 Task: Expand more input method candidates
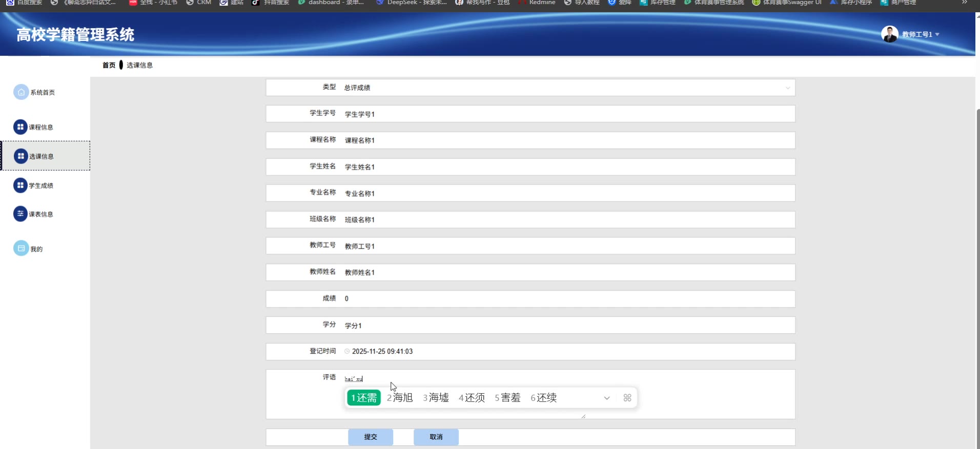click(607, 398)
